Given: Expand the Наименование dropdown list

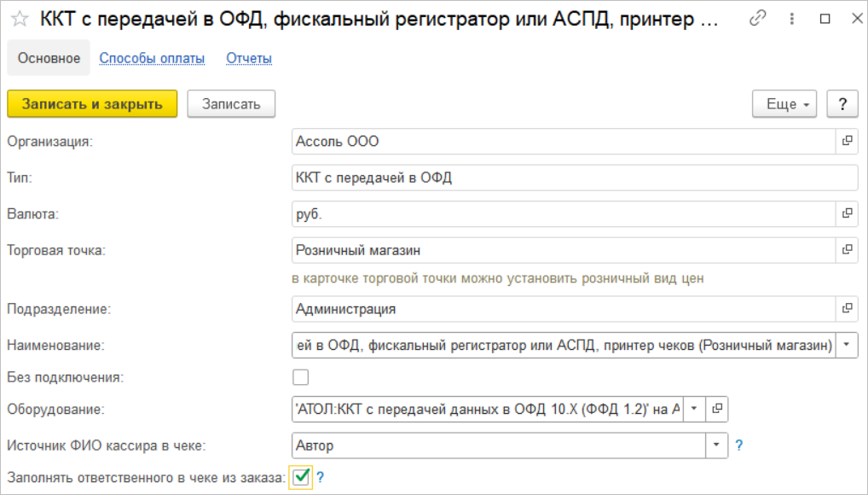Looking at the screenshot, I should tap(847, 345).
